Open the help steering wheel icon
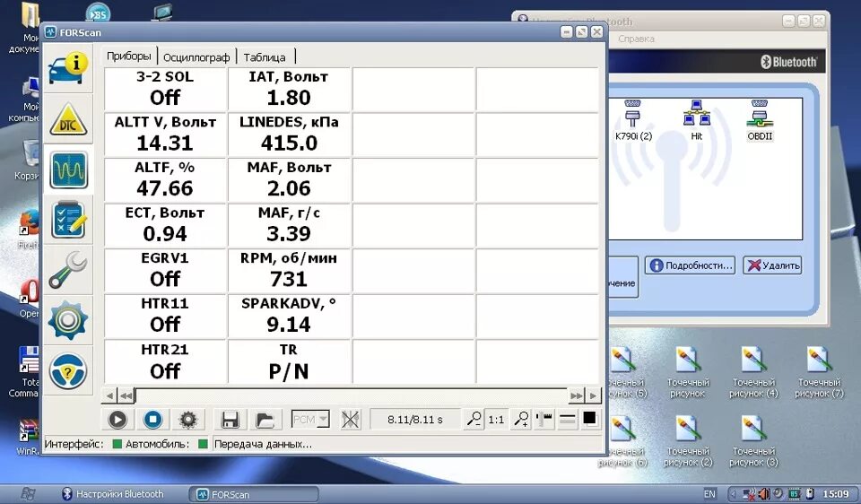 coord(68,370)
